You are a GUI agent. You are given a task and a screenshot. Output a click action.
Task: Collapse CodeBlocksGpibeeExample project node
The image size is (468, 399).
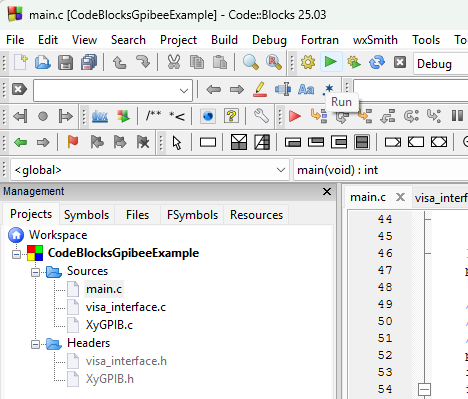[16, 255]
